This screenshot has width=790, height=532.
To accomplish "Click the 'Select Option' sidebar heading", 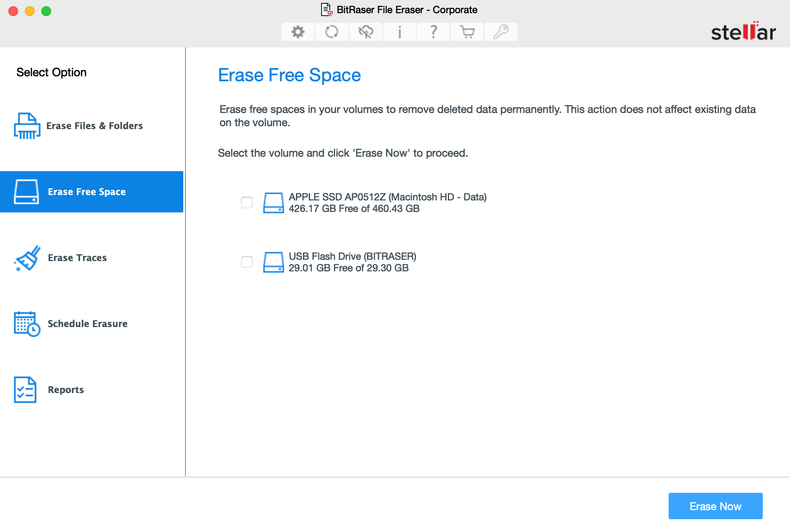I will (52, 72).
